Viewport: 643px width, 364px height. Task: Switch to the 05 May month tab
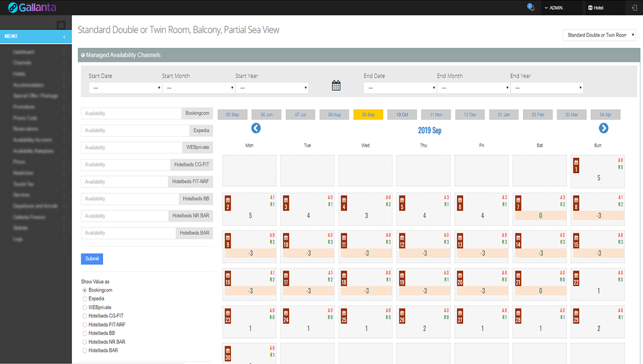click(x=232, y=115)
